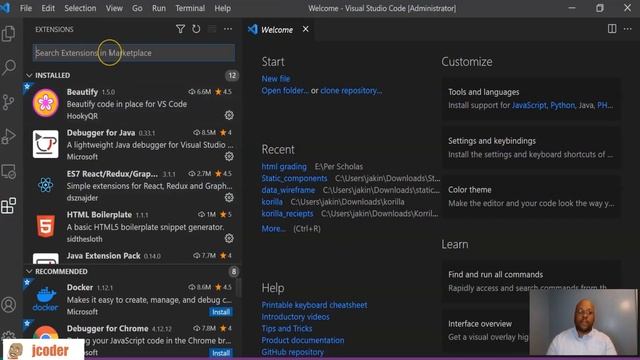
Task: Click the Tools and languages heading
Action: tap(484, 92)
